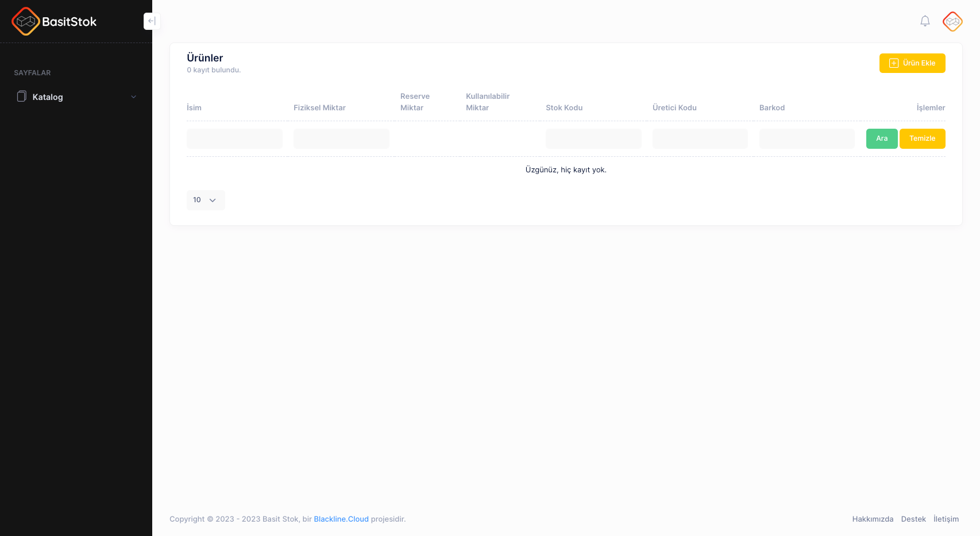This screenshot has height=536, width=980.
Task: Focus the Üretici Kodu filter field
Action: (x=700, y=138)
